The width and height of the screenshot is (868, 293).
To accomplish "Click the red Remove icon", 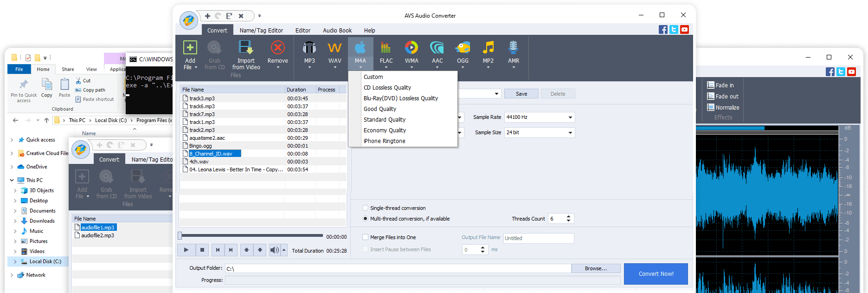I will (277, 47).
